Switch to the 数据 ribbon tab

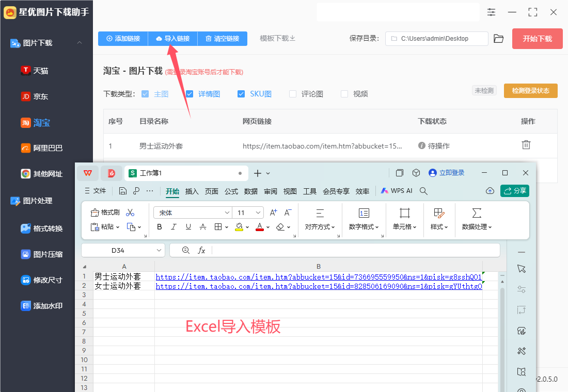[x=250, y=191]
